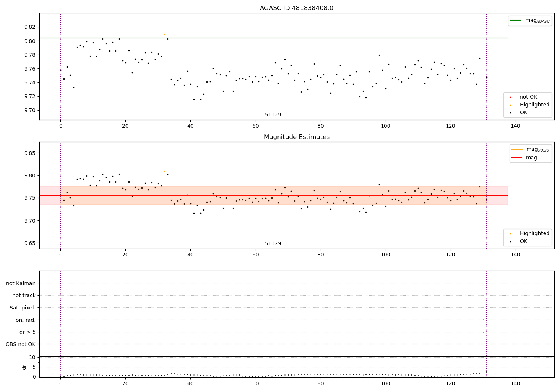The width and height of the screenshot is (560, 392).
Task: Click the '51129' label in the top plot
Action: click(x=273, y=115)
